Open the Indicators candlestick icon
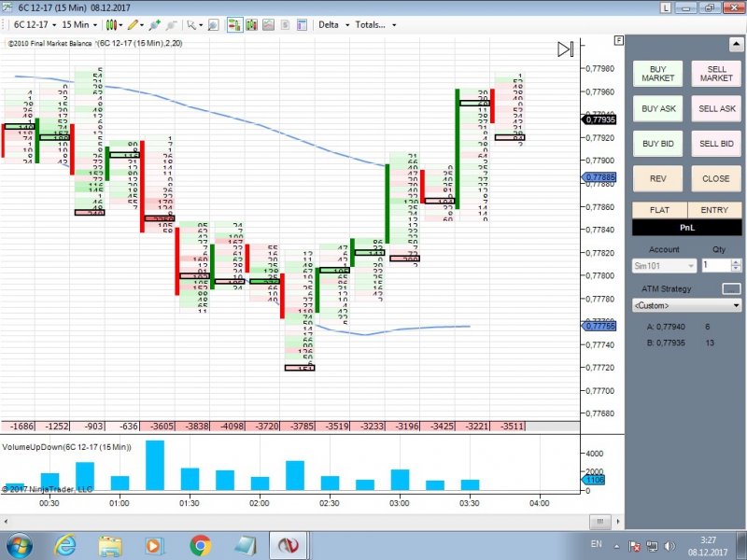The width and height of the screenshot is (747, 560). tap(251, 25)
